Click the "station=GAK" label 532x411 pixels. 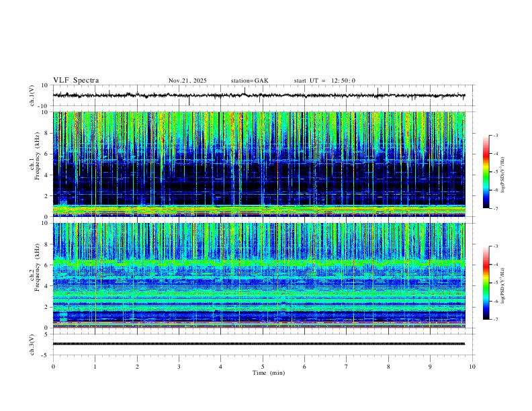point(249,81)
